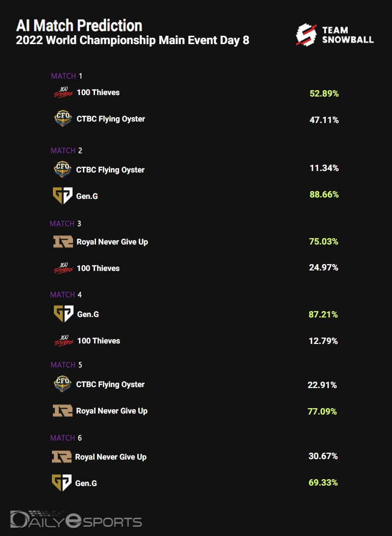Select the MATCH 4 heading
392x536 pixels.
pos(66,294)
